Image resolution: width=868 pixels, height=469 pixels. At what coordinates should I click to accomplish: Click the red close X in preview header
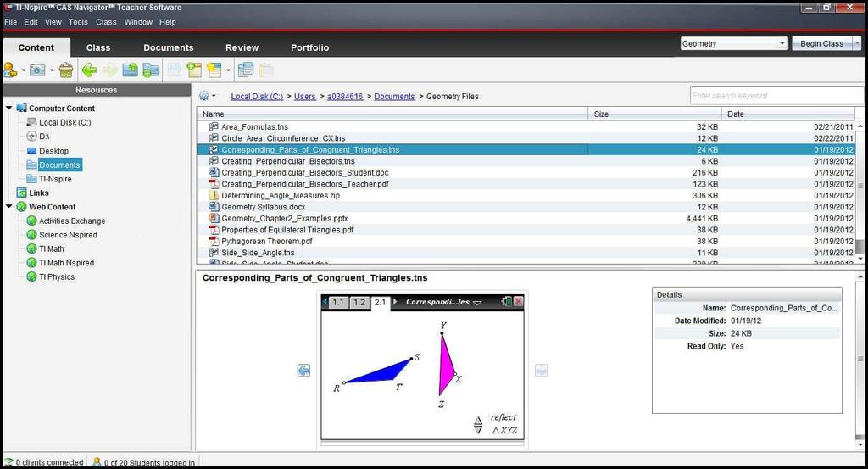pyautogui.click(x=518, y=301)
